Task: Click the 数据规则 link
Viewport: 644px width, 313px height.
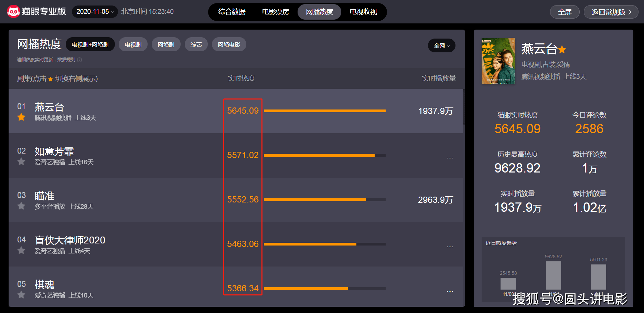Action: pyautogui.click(x=66, y=60)
